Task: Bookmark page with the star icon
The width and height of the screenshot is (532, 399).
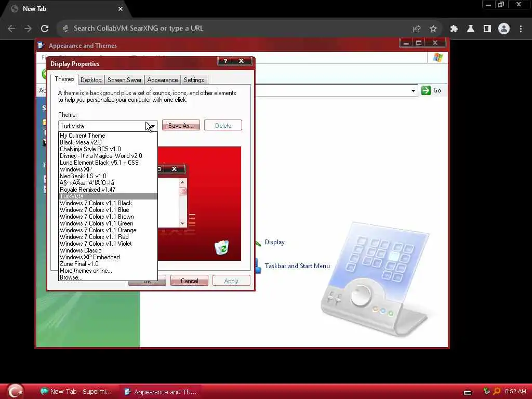Action: click(x=433, y=29)
